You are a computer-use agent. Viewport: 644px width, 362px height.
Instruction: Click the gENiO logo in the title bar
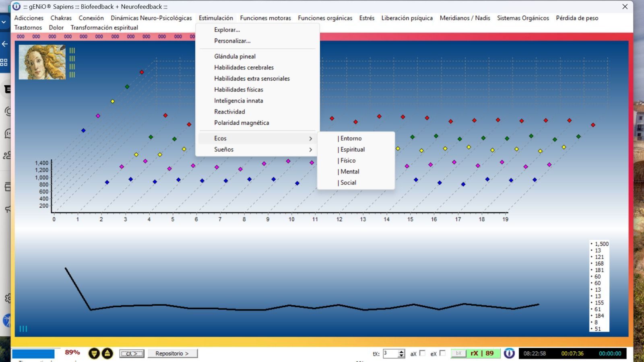pyautogui.click(x=17, y=6)
